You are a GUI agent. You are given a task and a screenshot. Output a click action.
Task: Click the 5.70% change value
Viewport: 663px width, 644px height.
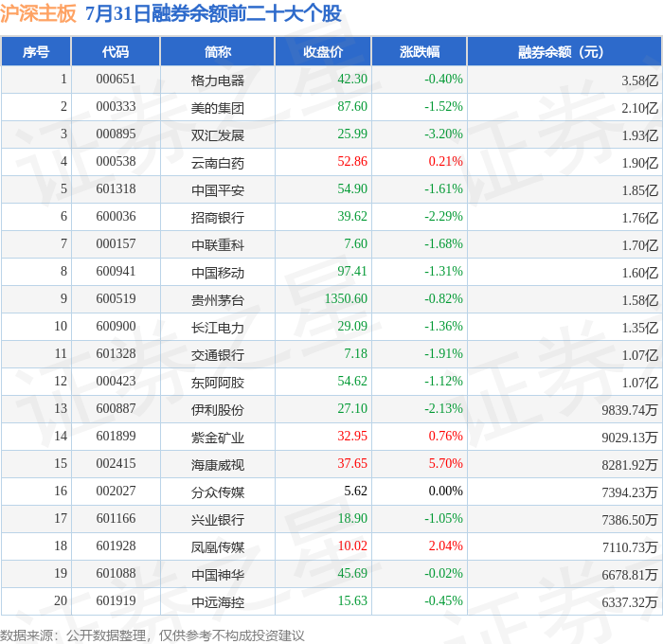click(x=446, y=463)
